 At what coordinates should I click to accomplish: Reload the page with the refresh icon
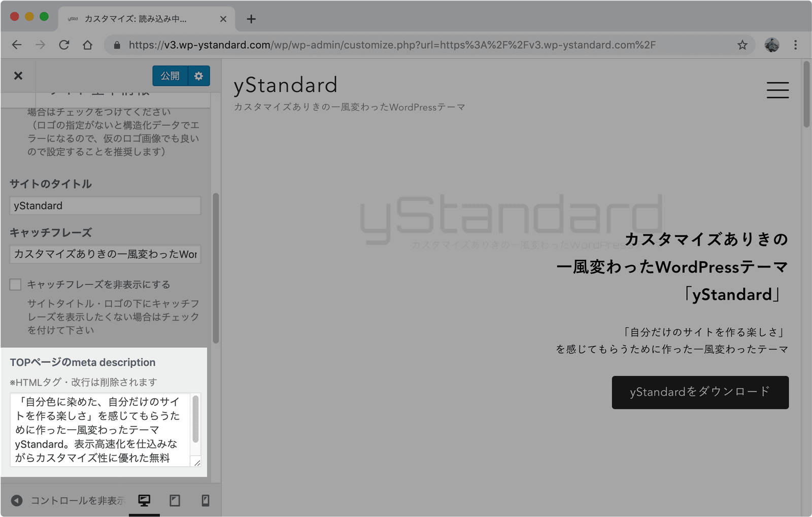click(x=64, y=45)
